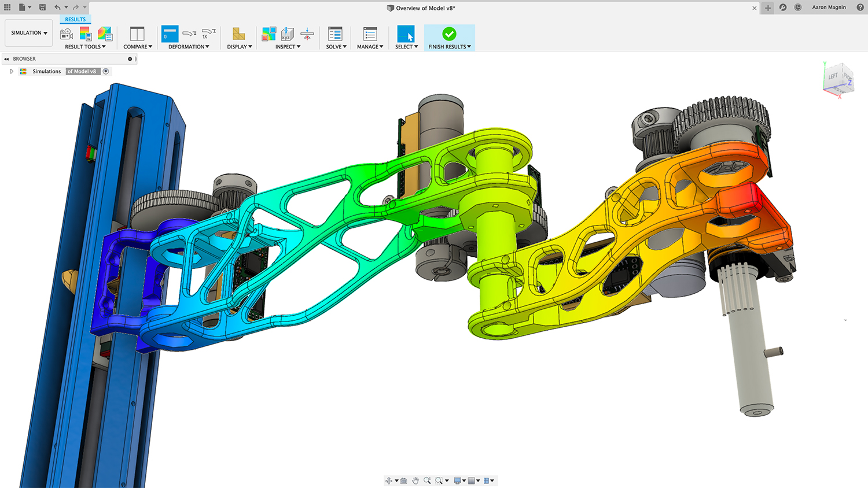
Task: Expand the DEFORMATION dropdown
Action: click(x=189, y=47)
